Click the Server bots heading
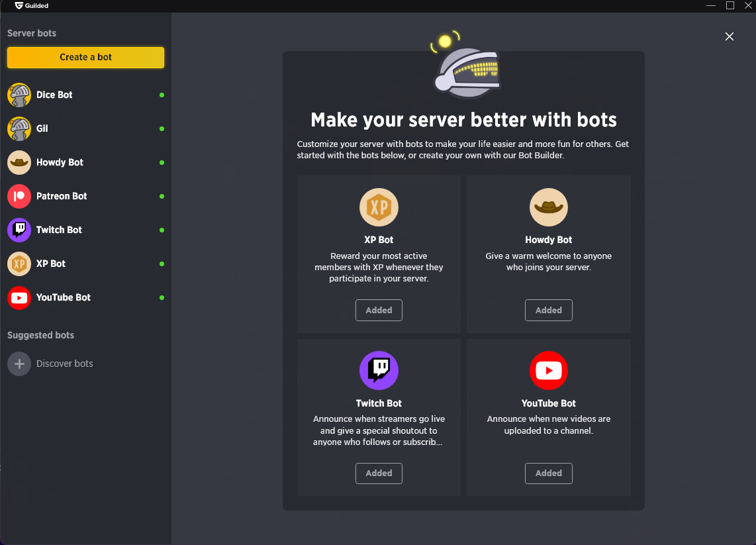The image size is (756, 545). 32,33
